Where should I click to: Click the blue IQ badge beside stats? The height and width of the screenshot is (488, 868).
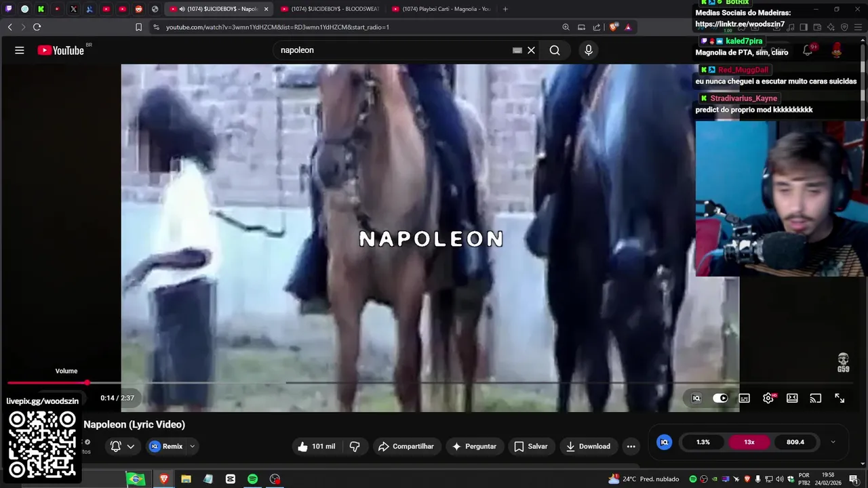click(x=665, y=442)
